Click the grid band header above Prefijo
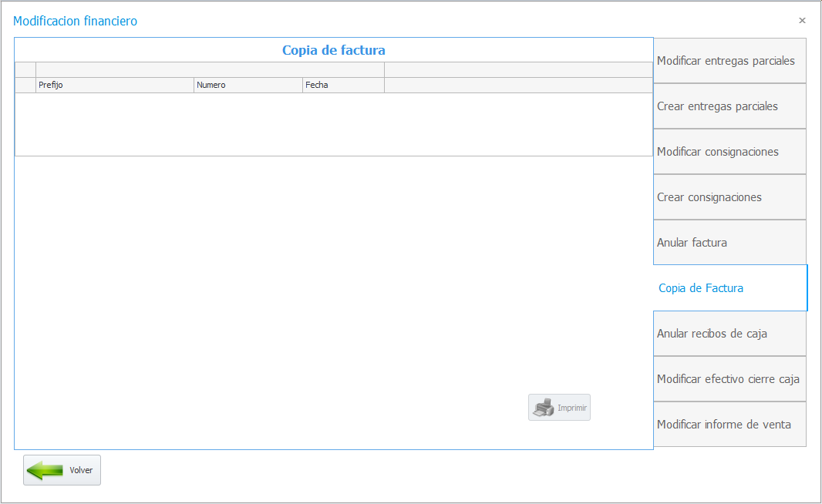Image resolution: width=822 pixels, height=504 pixels. 210,70
